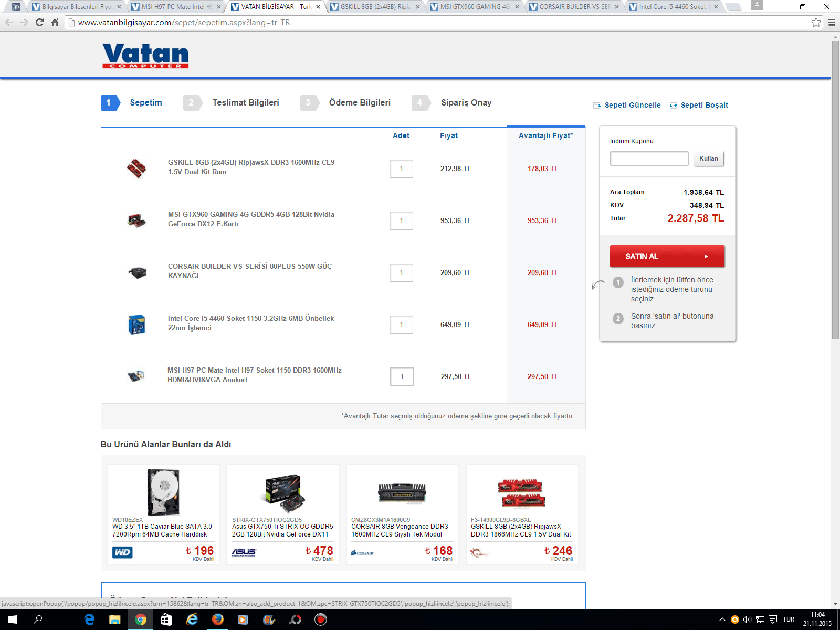Click the quantity field for Intel Core i5
The height and width of the screenshot is (630, 840).
point(402,325)
